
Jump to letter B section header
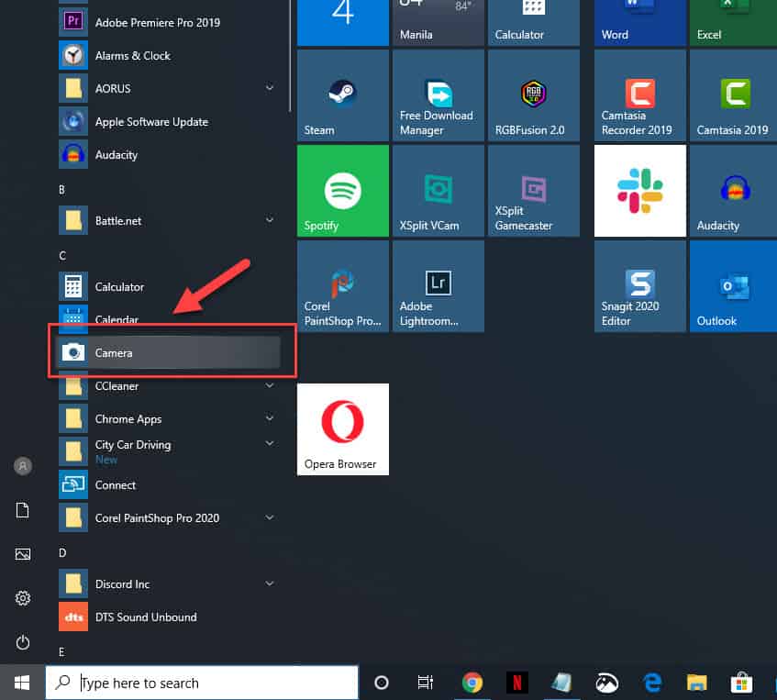(x=62, y=189)
